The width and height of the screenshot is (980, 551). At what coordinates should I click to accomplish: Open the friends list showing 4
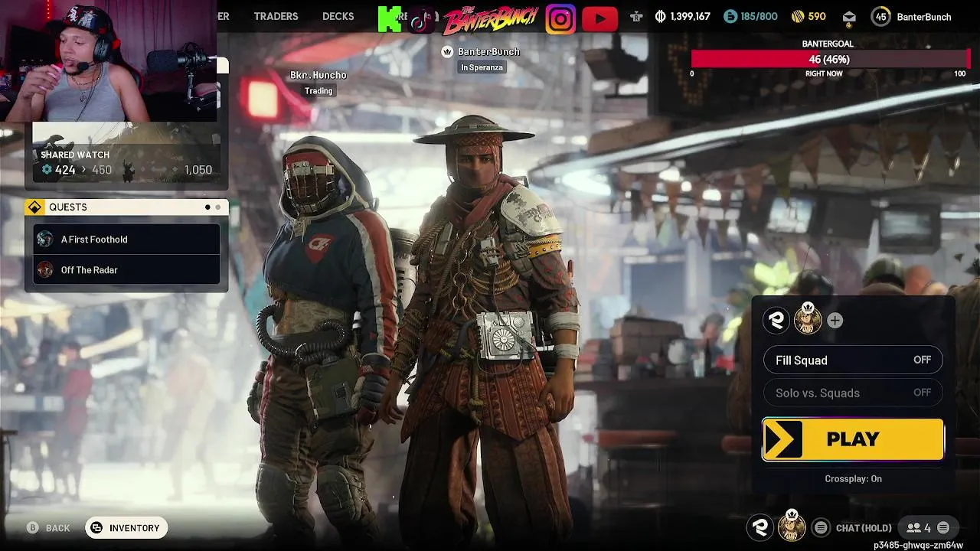[919, 527]
